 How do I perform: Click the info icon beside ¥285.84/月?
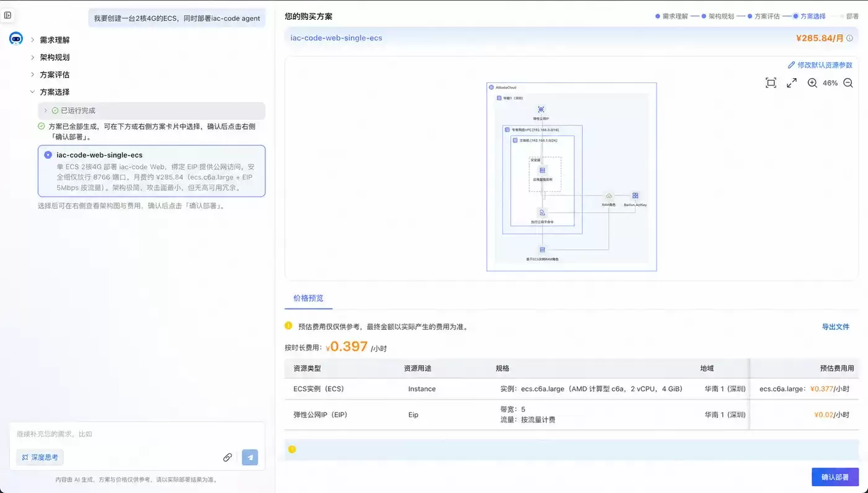pos(850,38)
